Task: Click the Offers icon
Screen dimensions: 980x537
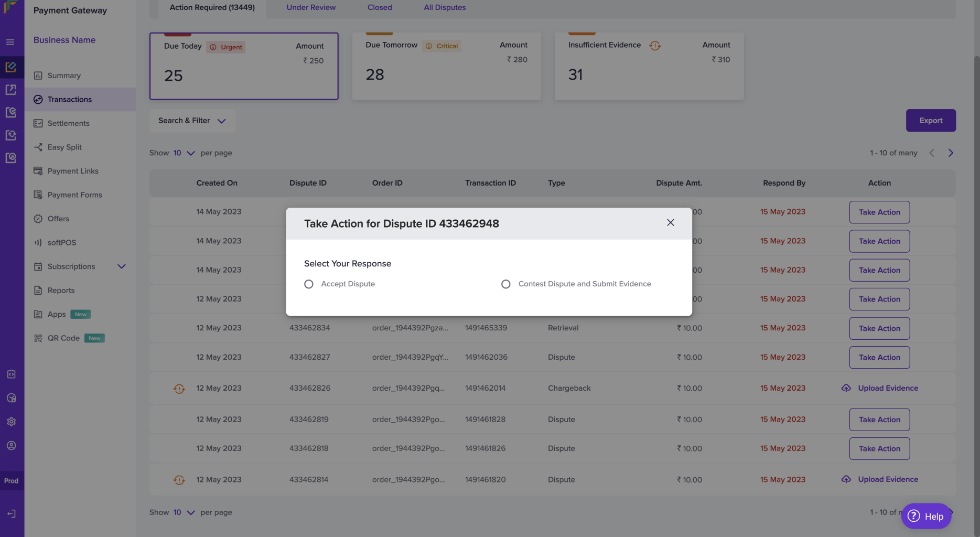Action: tap(38, 219)
